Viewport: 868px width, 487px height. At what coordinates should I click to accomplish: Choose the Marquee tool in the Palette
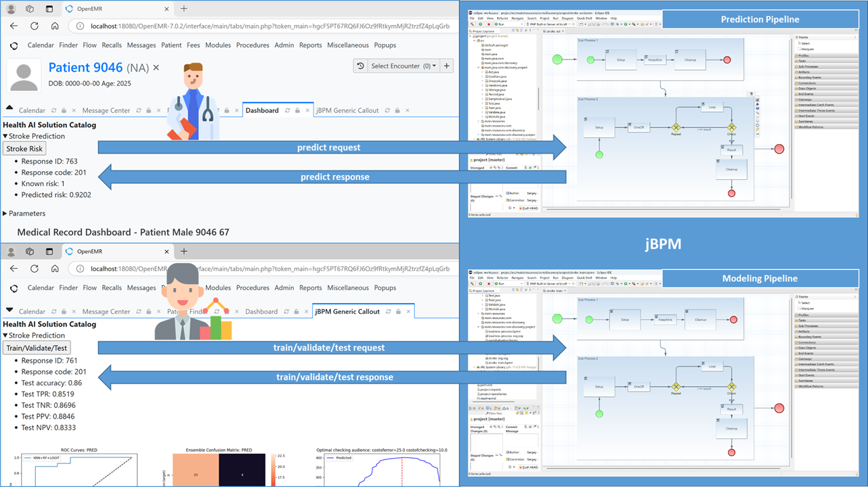pyautogui.click(x=807, y=49)
